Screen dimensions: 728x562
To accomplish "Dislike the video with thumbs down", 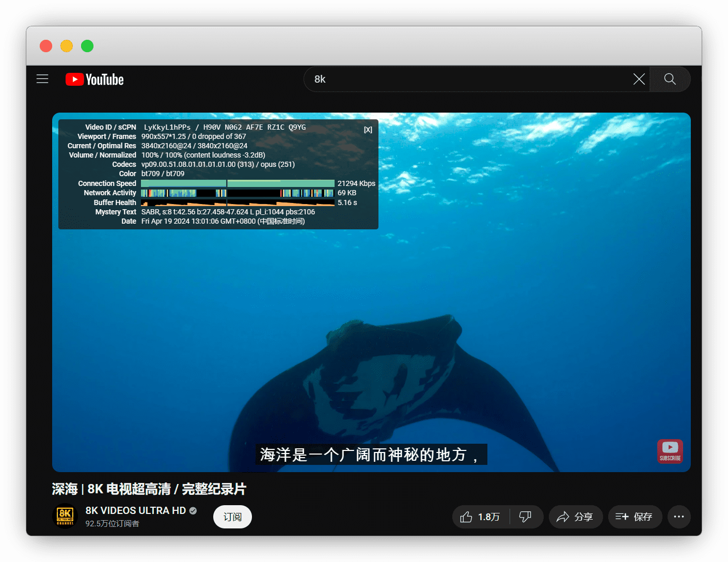I will click(526, 517).
